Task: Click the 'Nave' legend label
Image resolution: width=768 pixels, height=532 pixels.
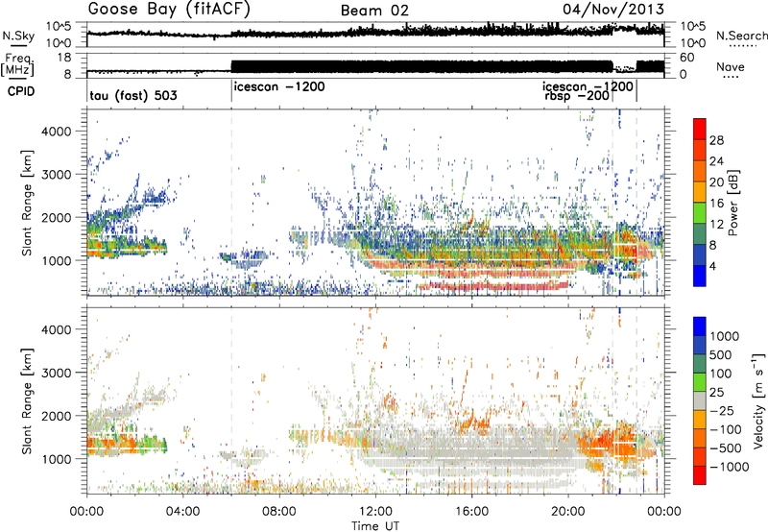Action: pyautogui.click(x=731, y=67)
